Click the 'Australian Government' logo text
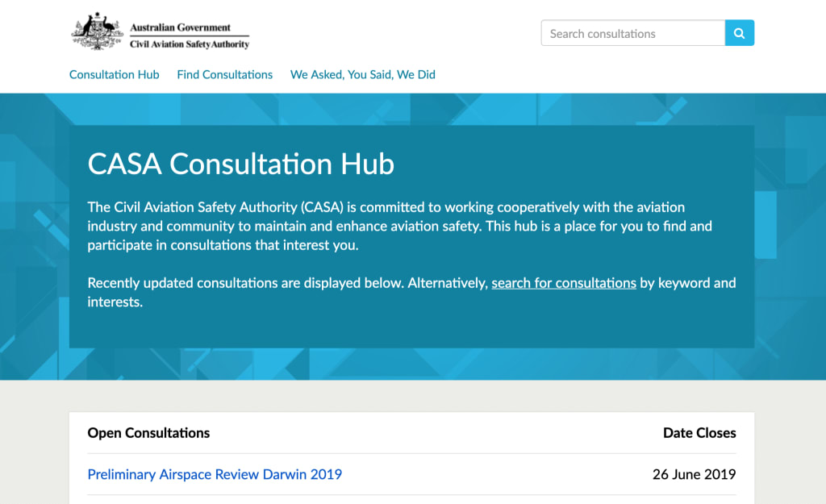Viewport: 826px width, 504px height. tap(180, 27)
